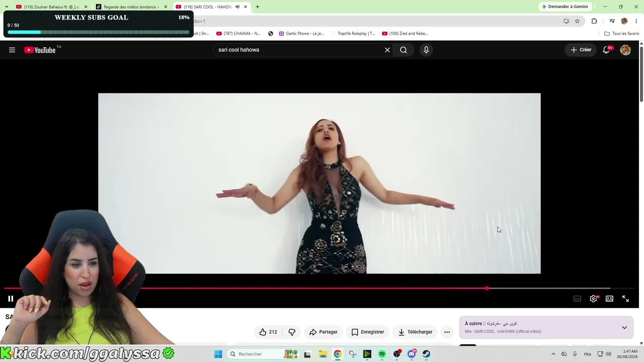The height and width of the screenshot is (362, 644).
Task: Open the Créer menu
Action: 581,50
